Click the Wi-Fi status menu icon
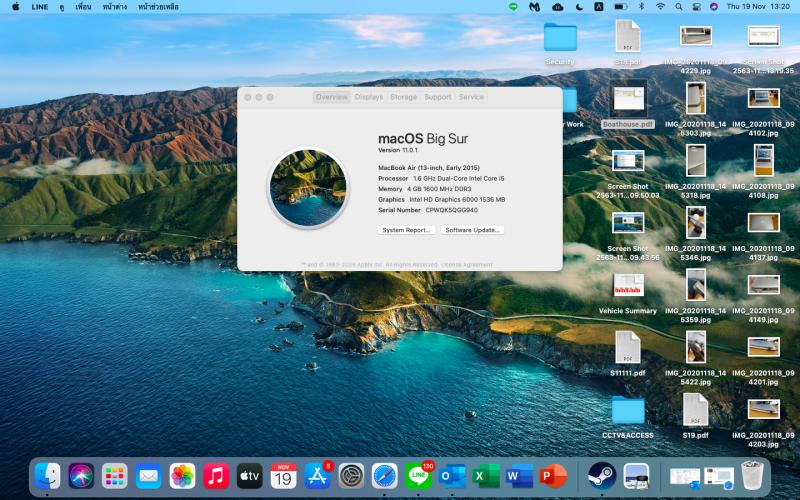This screenshot has width=800, height=500. 660,7
